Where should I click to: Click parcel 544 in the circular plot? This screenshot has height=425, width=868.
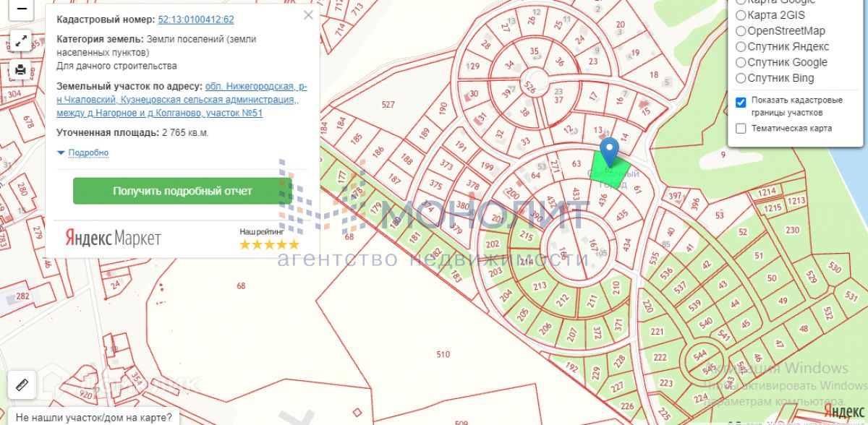[699, 355]
